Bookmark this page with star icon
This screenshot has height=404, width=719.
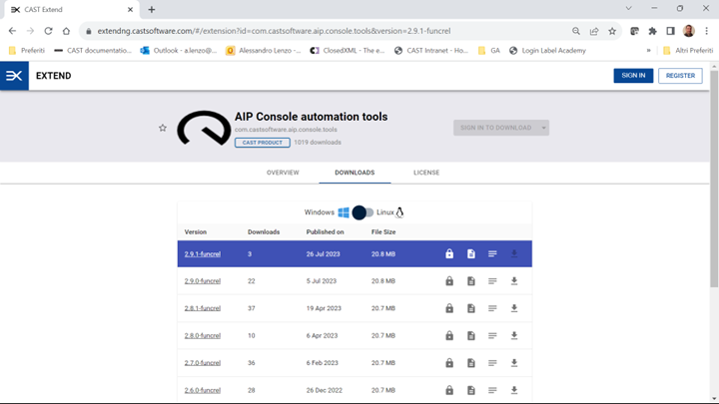(612, 31)
